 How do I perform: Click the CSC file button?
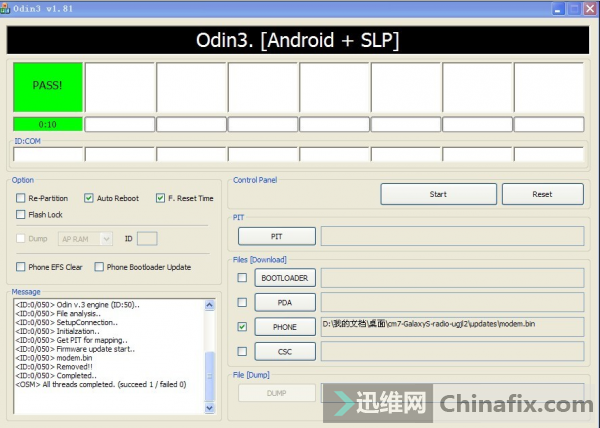pos(285,352)
